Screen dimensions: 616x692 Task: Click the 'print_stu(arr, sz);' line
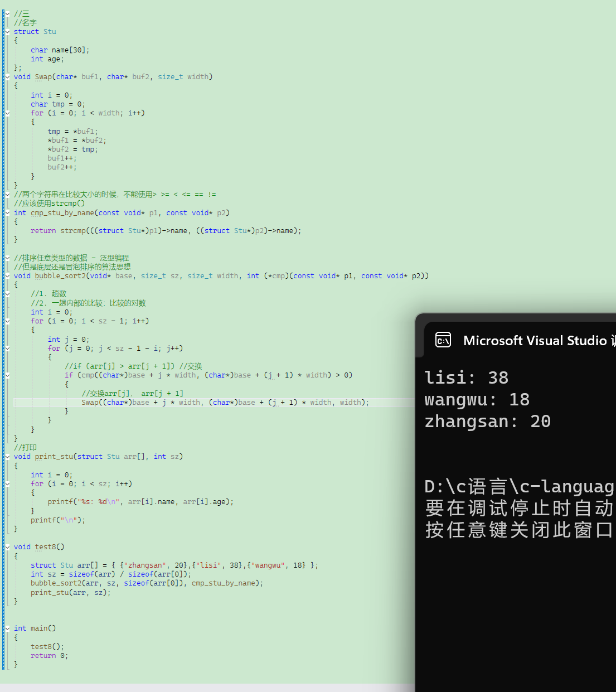tap(71, 593)
